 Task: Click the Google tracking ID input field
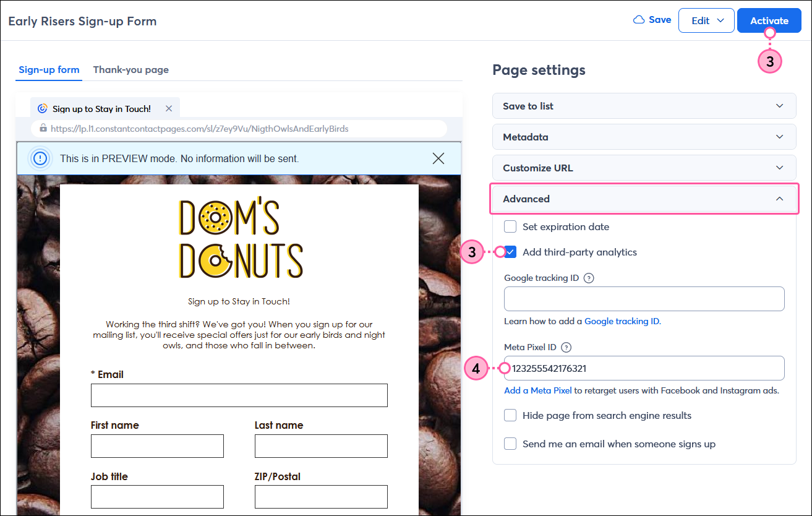[644, 299]
